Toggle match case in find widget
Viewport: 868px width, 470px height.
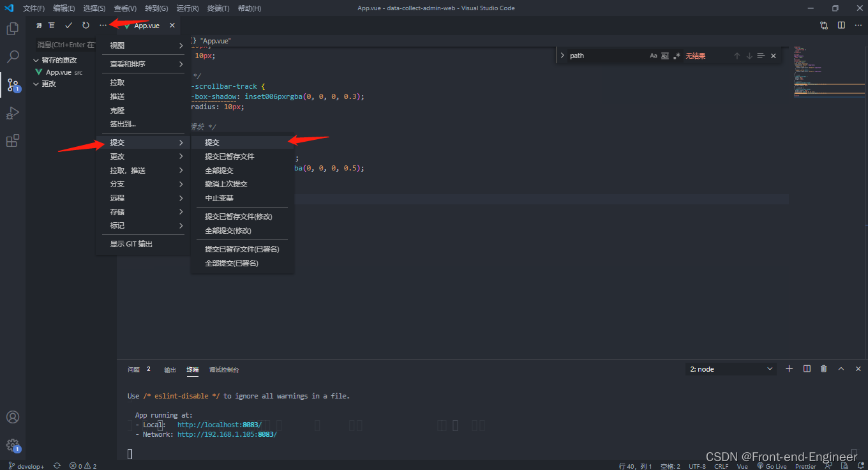pos(654,56)
